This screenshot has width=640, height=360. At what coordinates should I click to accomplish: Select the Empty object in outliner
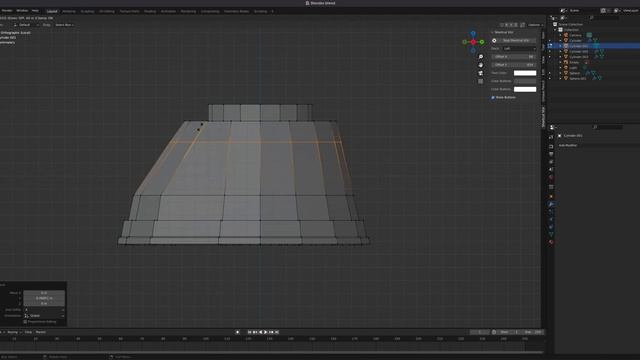574,62
